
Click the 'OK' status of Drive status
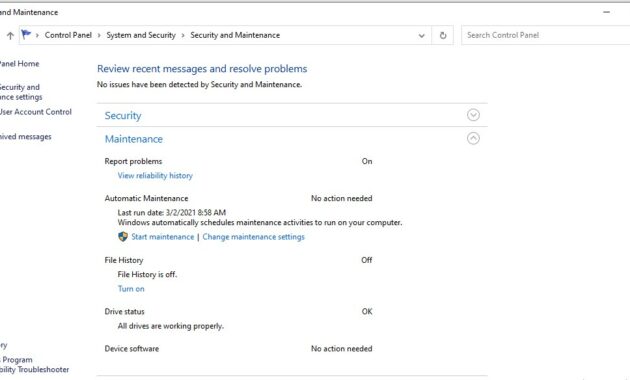[367, 311]
